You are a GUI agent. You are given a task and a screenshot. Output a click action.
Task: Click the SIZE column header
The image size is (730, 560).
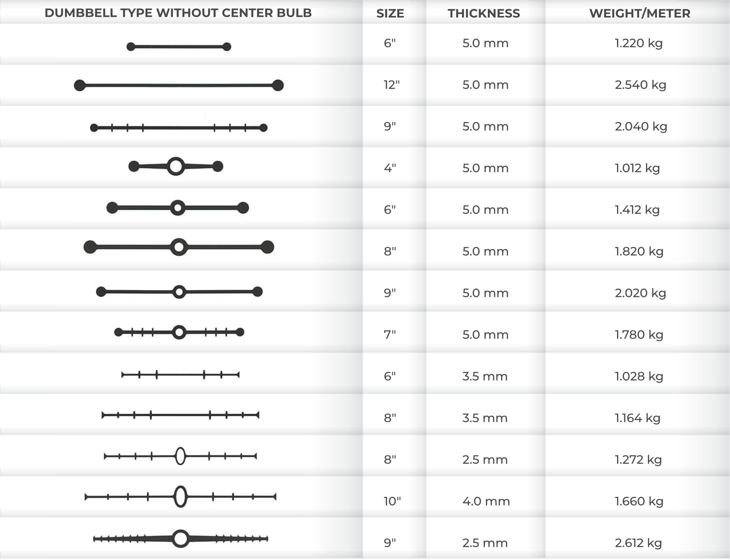pyautogui.click(x=390, y=13)
